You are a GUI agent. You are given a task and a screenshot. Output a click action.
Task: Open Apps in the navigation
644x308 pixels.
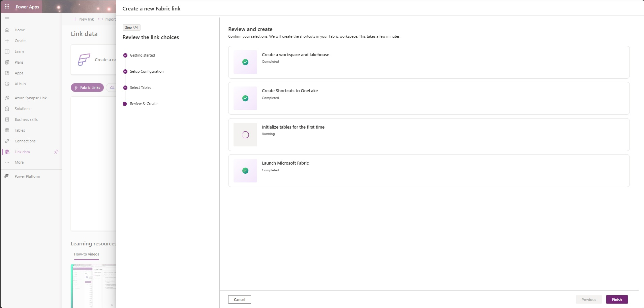click(19, 73)
